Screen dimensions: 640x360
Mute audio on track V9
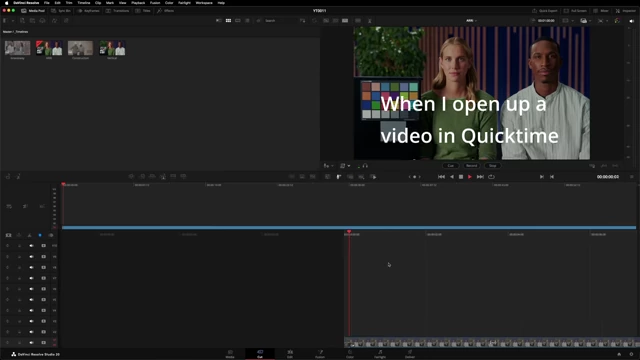[x=31, y=257]
